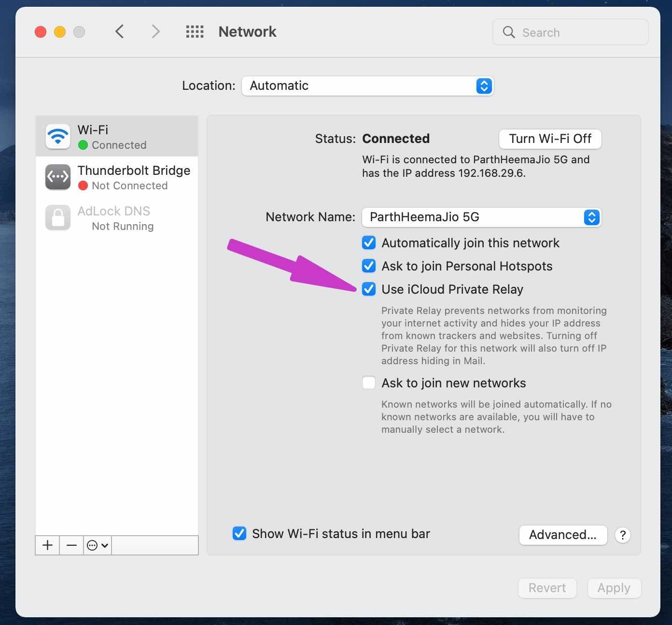
Task: Toggle Show Wi-Fi status in menu bar
Action: [x=239, y=533]
